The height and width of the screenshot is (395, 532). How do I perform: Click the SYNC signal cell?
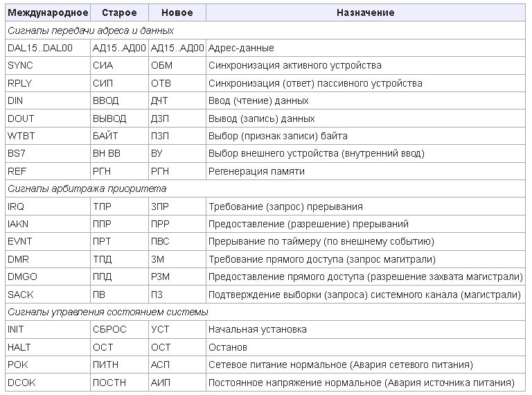point(20,66)
